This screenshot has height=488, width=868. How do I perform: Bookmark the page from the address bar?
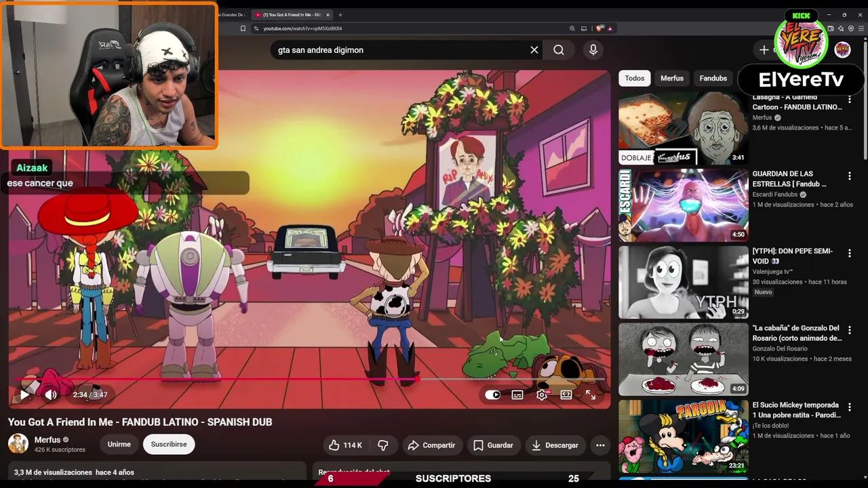pyautogui.click(x=243, y=28)
